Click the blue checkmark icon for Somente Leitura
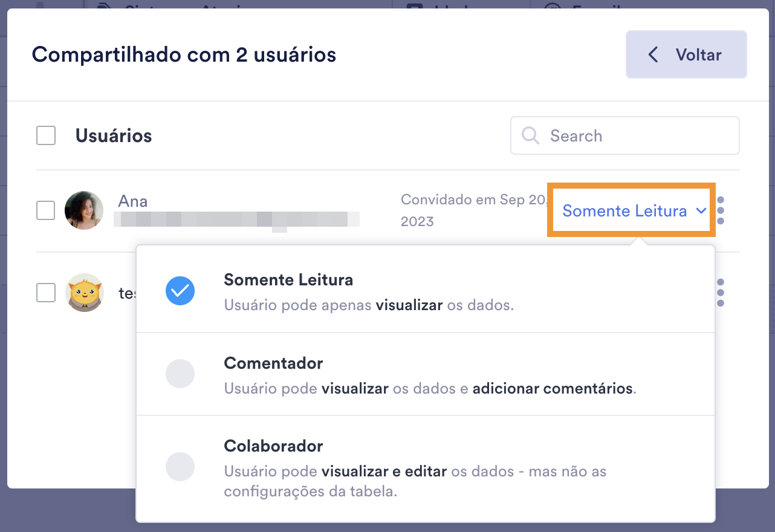 coord(180,291)
